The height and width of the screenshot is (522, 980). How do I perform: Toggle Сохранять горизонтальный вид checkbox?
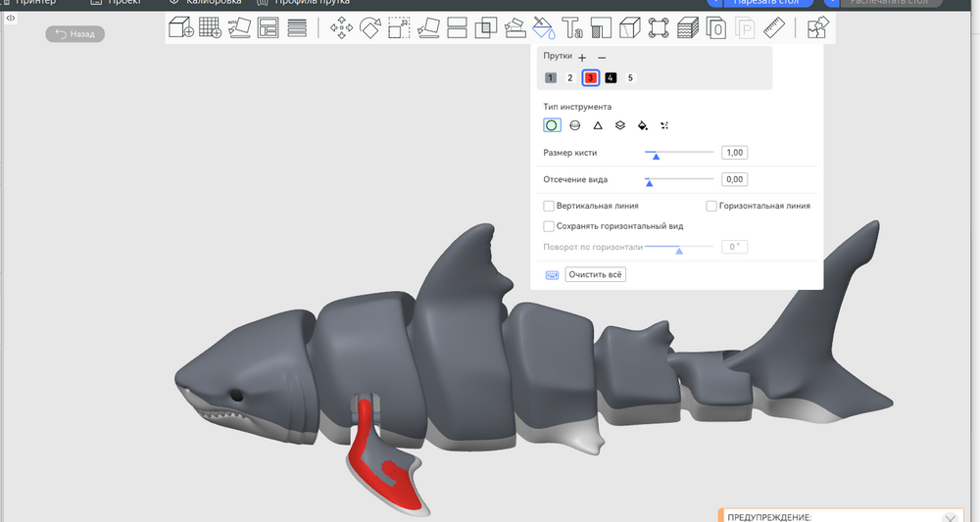point(549,226)
